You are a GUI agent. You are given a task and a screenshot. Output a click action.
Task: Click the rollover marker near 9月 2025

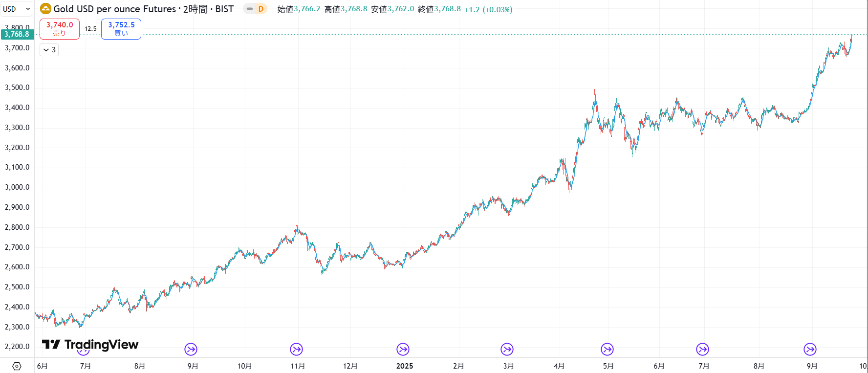(x=810, y=349)
